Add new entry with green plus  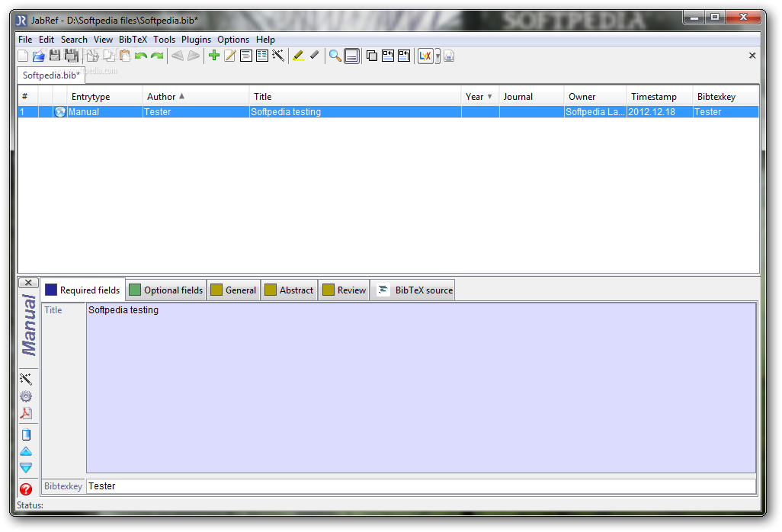pyautogui.click(x=214, y=56)
